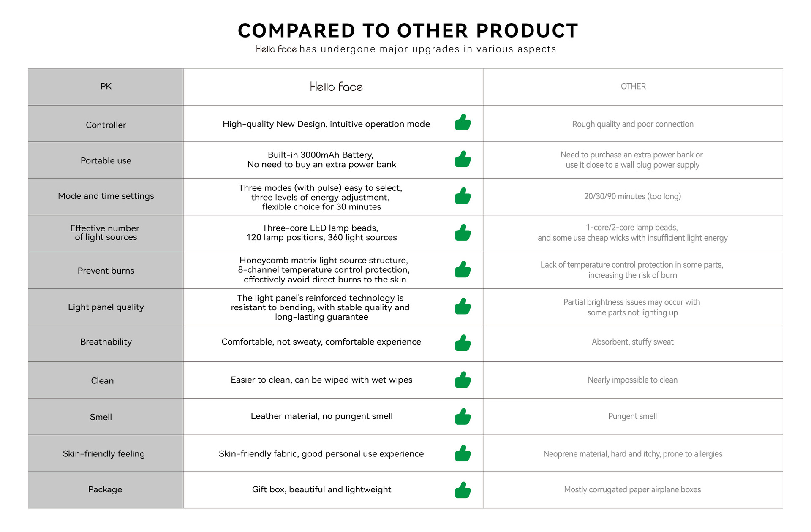The height and width of the screenshot is (532, 811).
Task: Click the 'Effective number of light sources' label
Action: [x=106, y=233]
